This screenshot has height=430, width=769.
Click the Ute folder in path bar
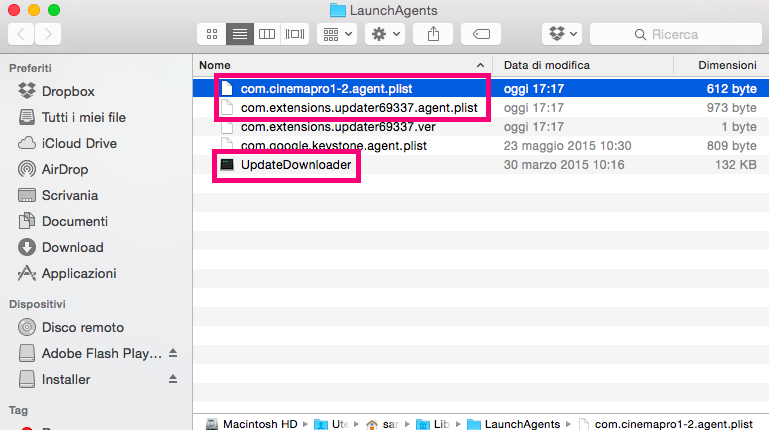point(331,424)
